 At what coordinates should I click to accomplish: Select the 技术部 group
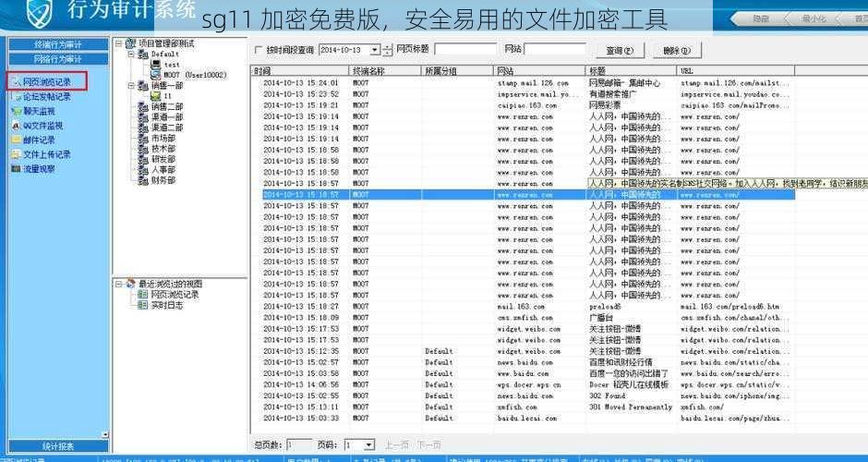163,149
